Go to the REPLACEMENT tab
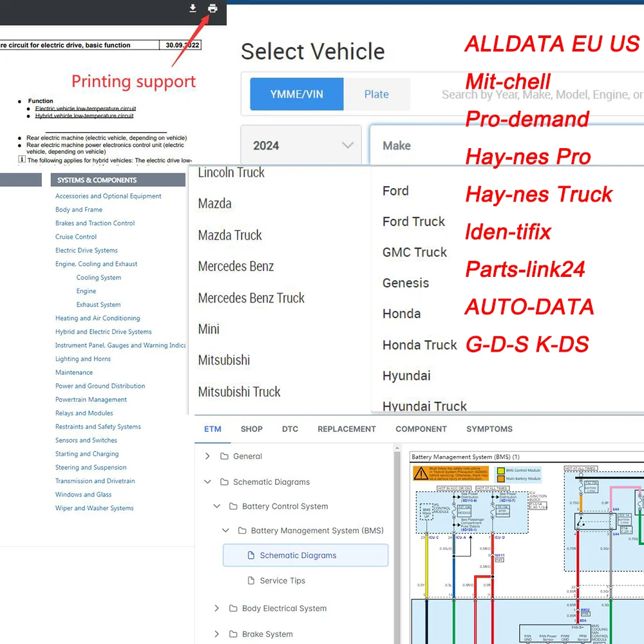The width and height of the screenshot is (644, 644). (346, 429)
